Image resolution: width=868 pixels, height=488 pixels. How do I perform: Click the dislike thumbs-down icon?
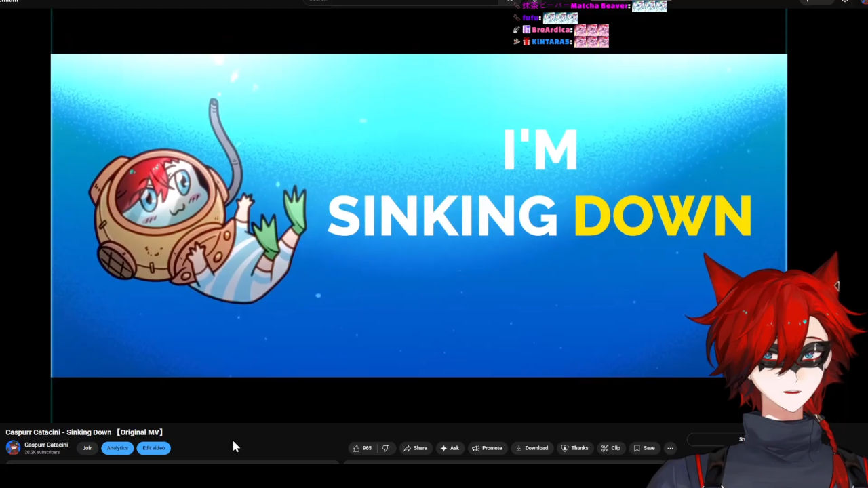tap(386, 448)
